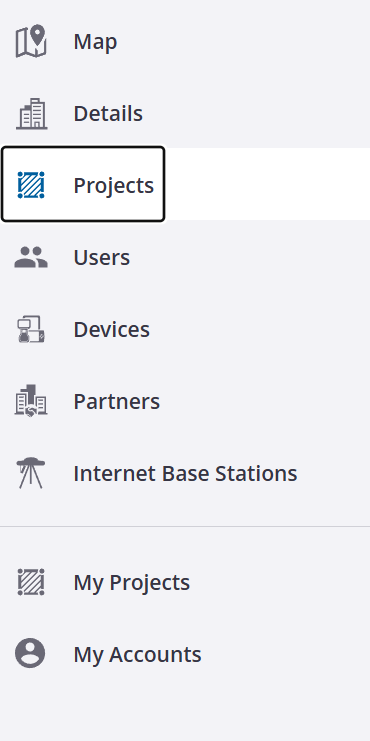Screen dimensions: 370x741
Task: Select the blue Projects hatched icon
Action: 31,185
